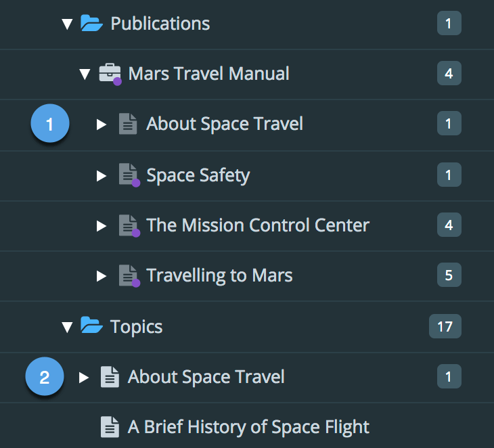
Task: Click the blue callout marker numbered 2
Action: pyautogui.click(x=45, y=377)
